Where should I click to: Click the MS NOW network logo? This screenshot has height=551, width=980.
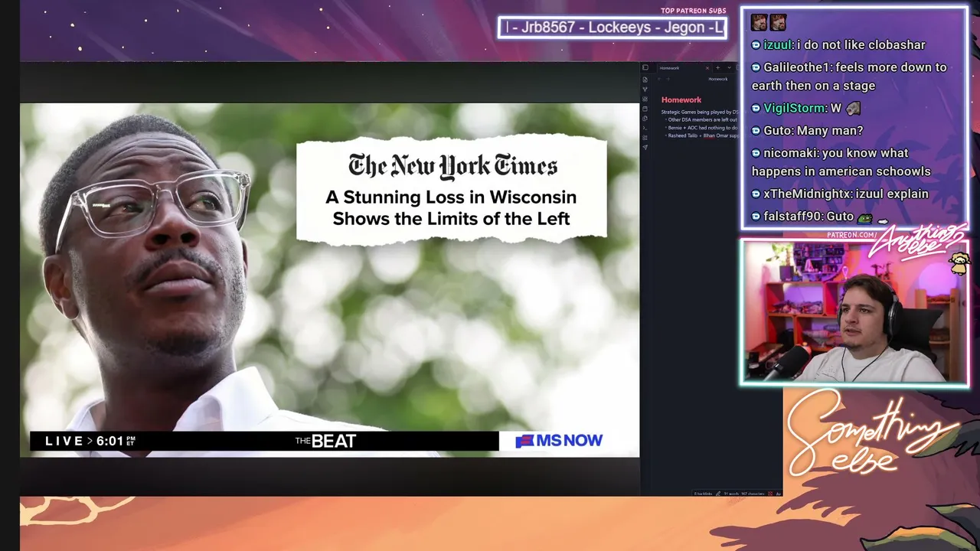point(559,441)
